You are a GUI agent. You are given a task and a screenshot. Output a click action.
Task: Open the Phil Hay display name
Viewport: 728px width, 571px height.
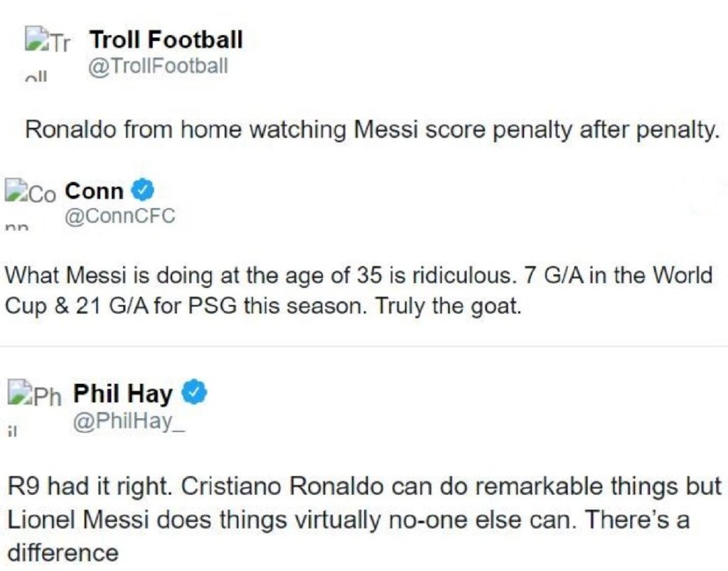click(x=123, y=394)
